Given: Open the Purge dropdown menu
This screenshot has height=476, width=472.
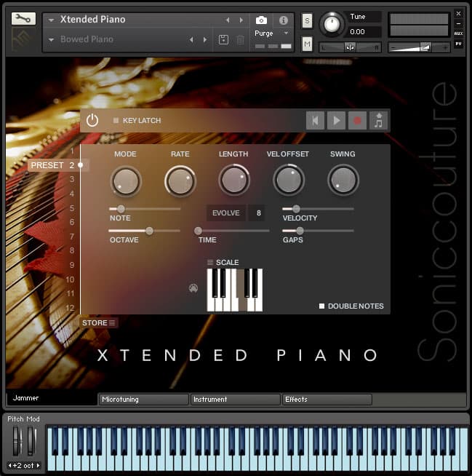Looking at the screenshot, I should [272, 33].
